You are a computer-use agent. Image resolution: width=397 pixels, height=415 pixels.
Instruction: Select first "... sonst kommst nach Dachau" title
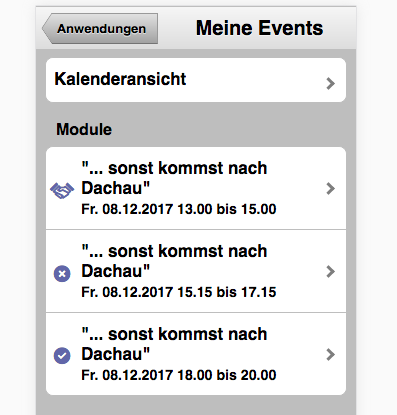point(174,178)
